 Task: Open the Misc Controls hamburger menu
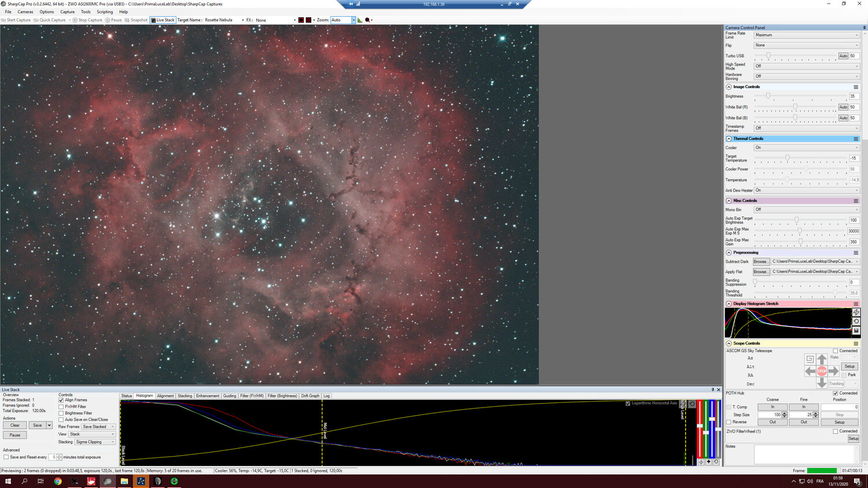click(x=856, y=201)
